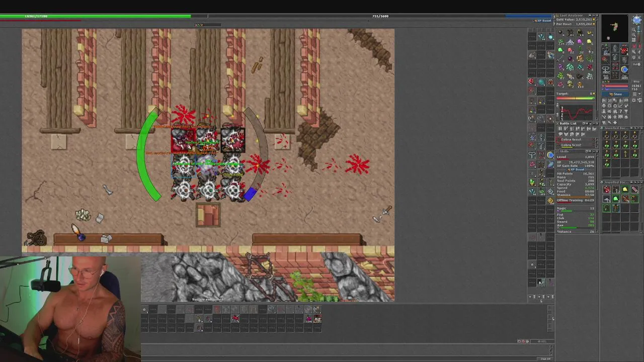Click XP Boost button in Skills panel
The height and width of the screenshot is (362, 644).
click(576, 169)
